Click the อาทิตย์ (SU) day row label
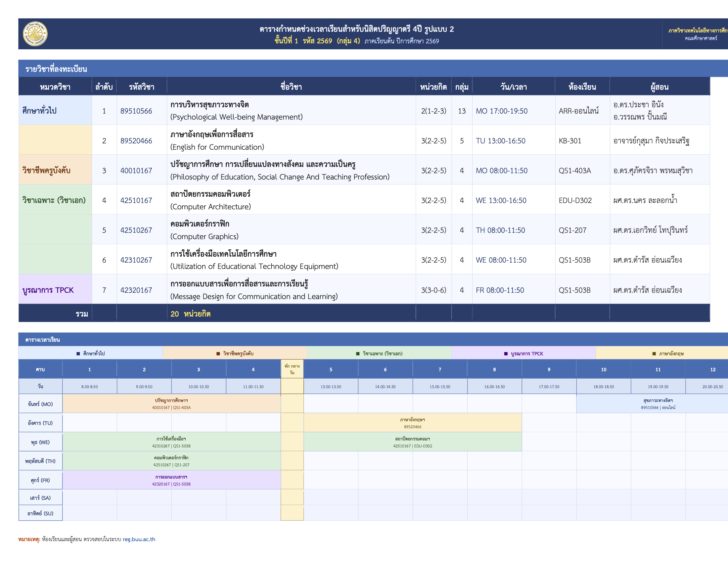 tap(40, 513)
